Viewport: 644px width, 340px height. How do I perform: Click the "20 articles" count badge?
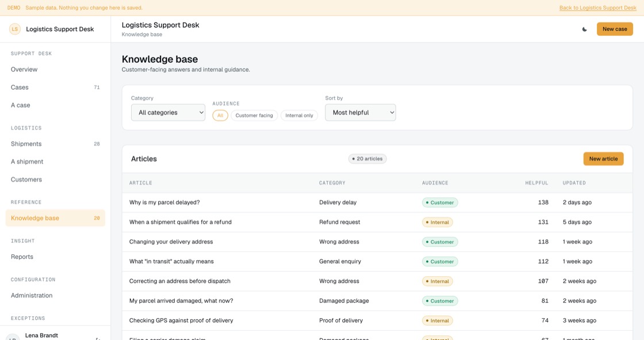click(367, 159)
